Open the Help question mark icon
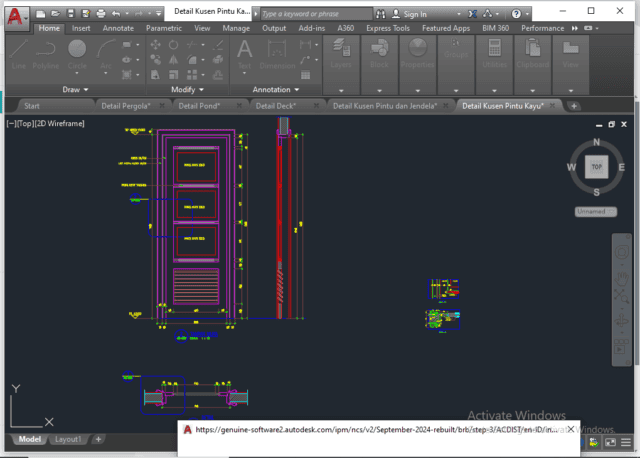The width and height of the screenshot is (640, 458). coord(516,14)
